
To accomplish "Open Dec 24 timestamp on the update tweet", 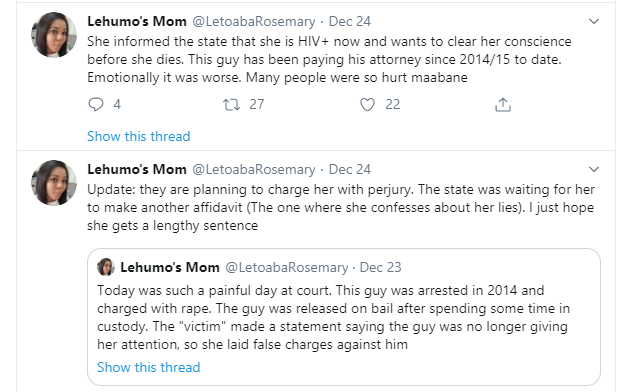I will (x=349, y=169).
